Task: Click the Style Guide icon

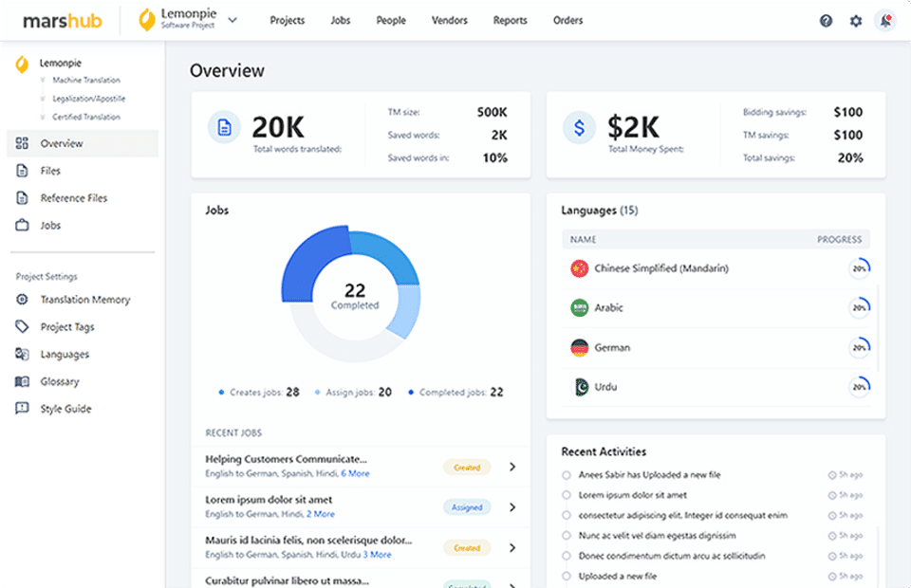Action: point(22,409)
